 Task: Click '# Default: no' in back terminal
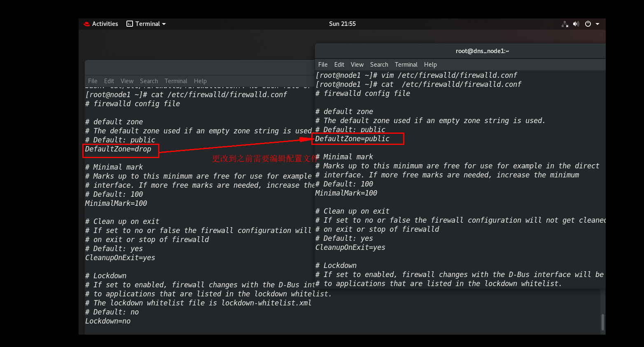pos(112,312)
